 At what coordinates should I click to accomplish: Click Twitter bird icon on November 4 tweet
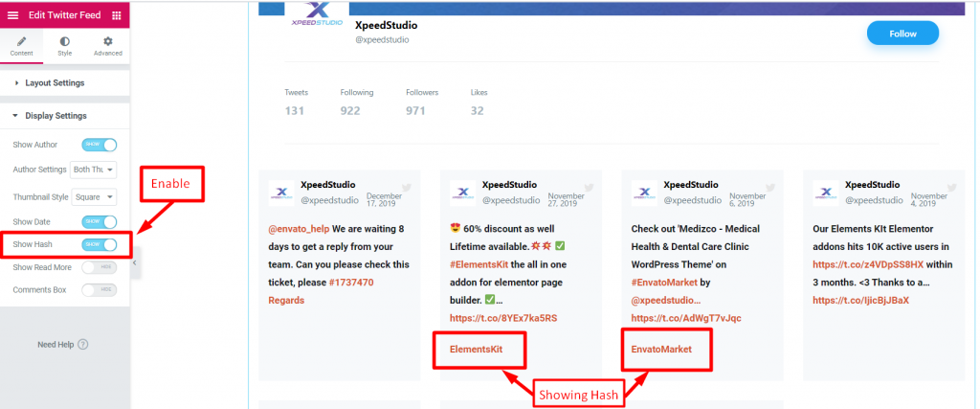(x=952, y=187)
